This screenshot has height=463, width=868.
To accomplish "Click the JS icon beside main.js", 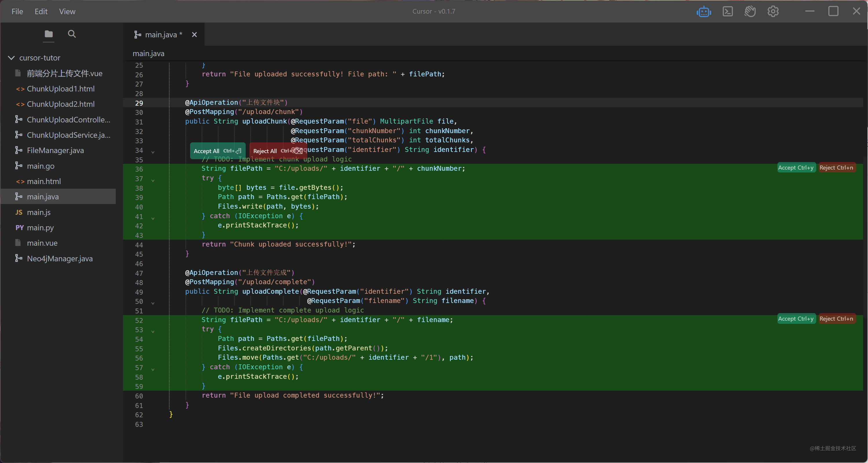I will pos(19,212).
